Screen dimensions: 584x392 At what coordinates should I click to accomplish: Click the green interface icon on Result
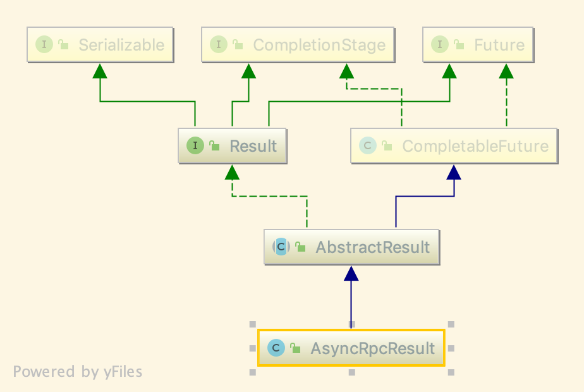pos(195,146)
